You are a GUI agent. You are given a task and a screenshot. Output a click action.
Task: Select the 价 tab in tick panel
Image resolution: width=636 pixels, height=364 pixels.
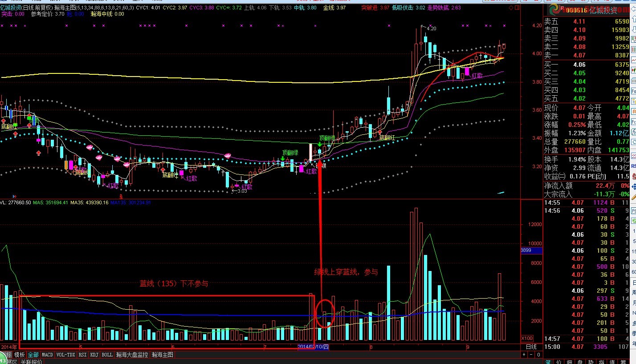tap(559, 362)
